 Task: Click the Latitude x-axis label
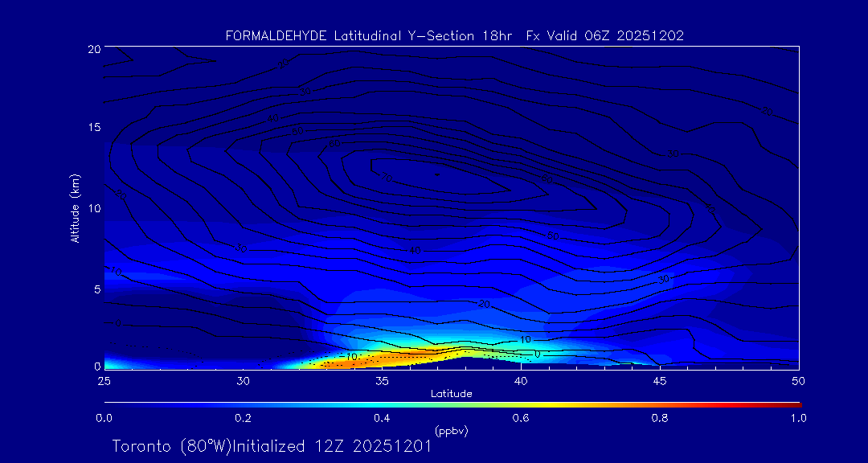(x=451, y=393)
